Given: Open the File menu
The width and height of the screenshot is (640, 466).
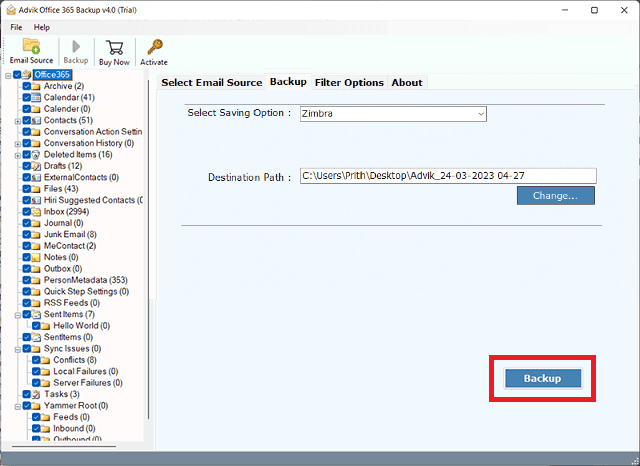Looking at the screenshot, I should [x=16, y=27].
